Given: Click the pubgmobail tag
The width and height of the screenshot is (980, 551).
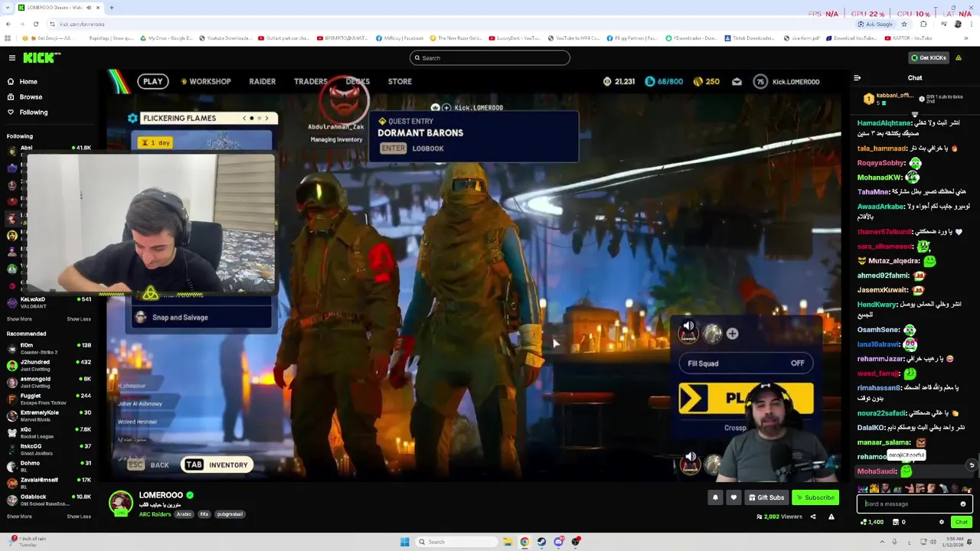Looking at the screenshot, I should [x=230, y=514].
